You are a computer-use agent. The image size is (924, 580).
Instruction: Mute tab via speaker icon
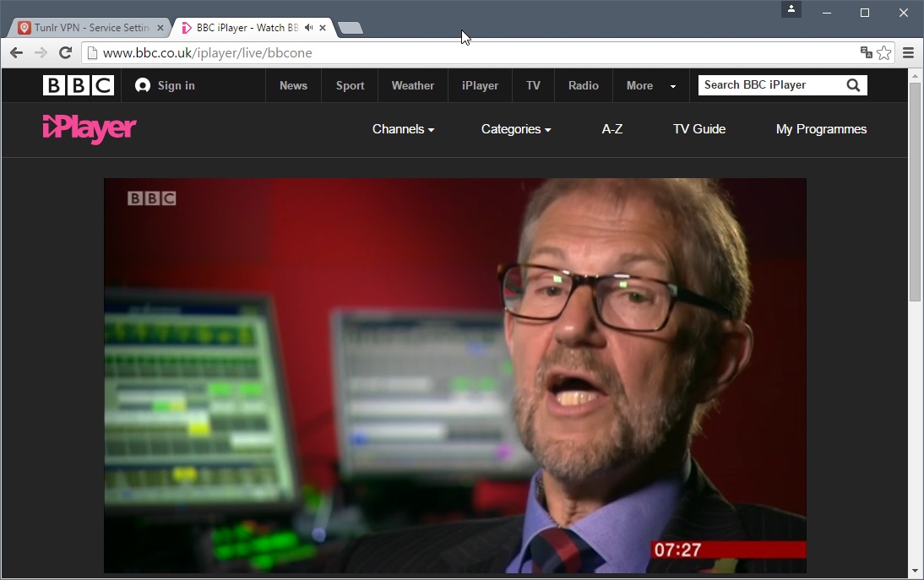[309, 28]
